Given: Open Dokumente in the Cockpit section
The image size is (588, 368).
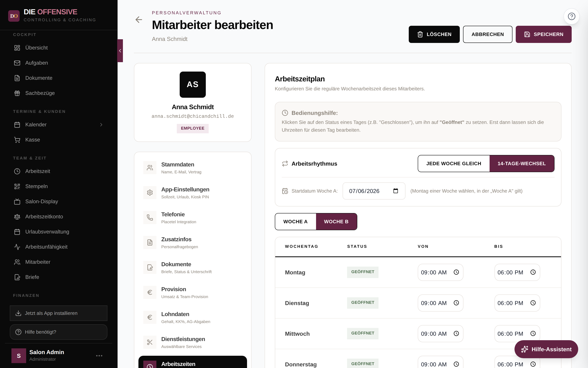Looking at the screenshot, I should [x=59, y=78].
